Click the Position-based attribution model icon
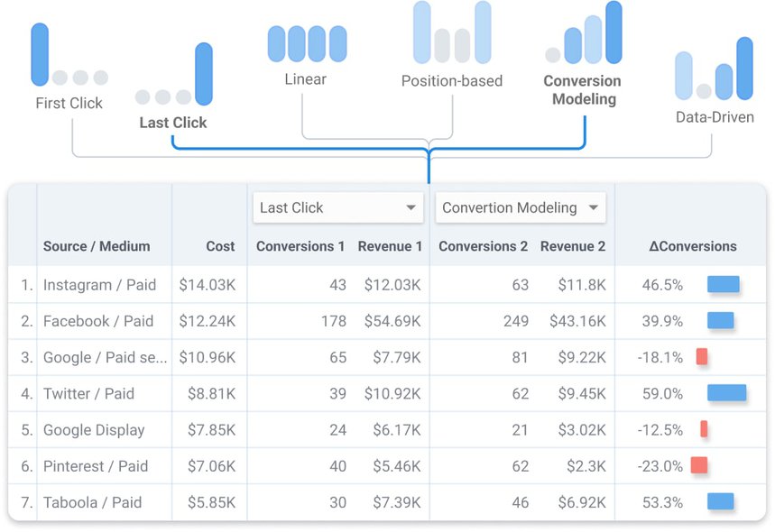775x532 pixels. pos(452,32)
